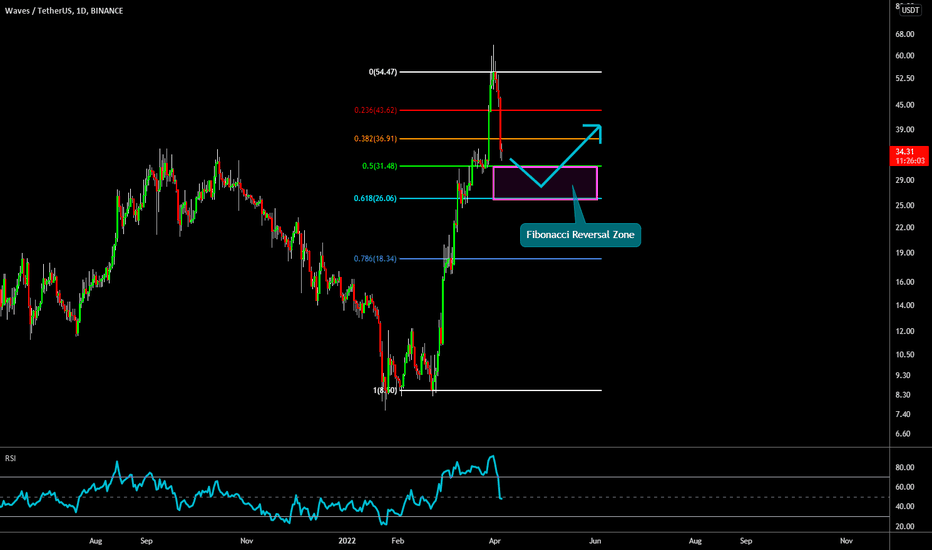The height and width of the screenshot is (550, 932).
Task: Click the Feb label on time axis
Action: coord(398,541)
